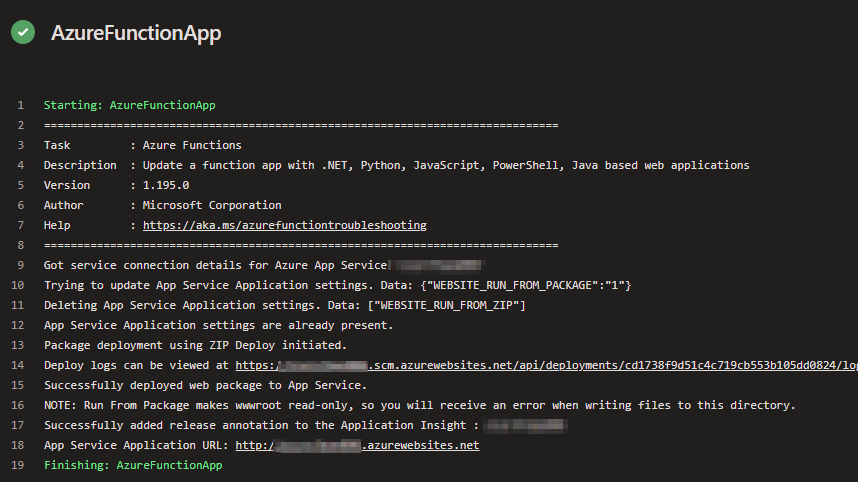Click the 'Finishing: AzureFunctionApp' log line
Viewport: 858px width, 482px height.
click(133, 465)
